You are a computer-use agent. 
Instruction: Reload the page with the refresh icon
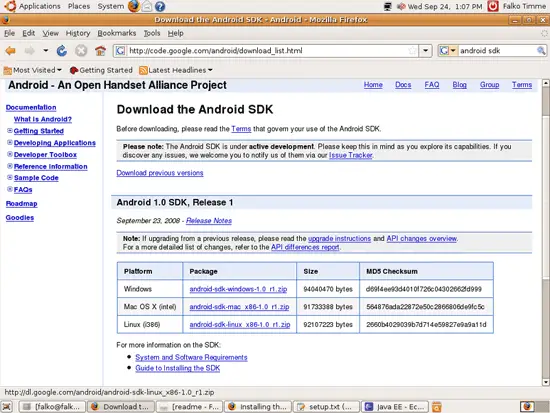click(62, 51)
